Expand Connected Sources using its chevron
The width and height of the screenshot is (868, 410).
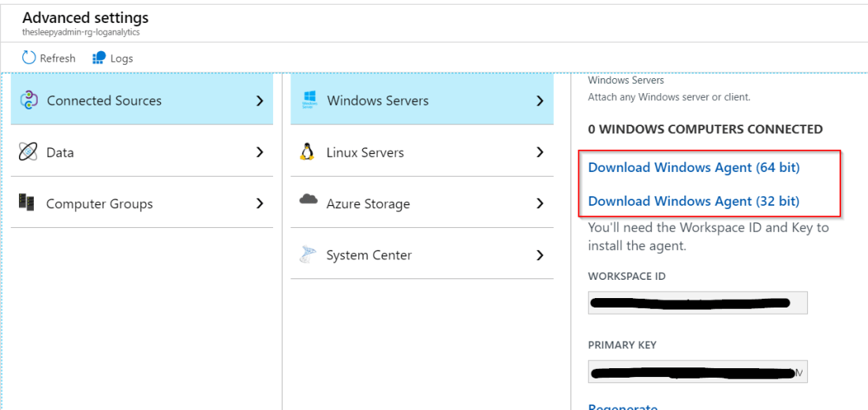pos(260,101)
